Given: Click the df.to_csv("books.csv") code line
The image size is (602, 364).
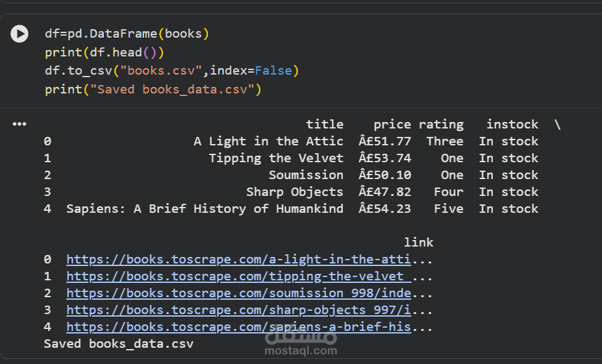Looking at the screenshot, I should (171, 71).
